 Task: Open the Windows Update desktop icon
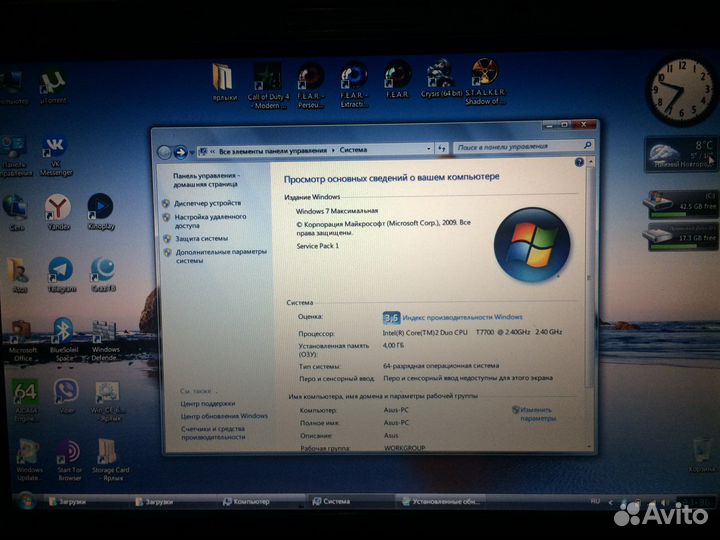pos(28,460)
